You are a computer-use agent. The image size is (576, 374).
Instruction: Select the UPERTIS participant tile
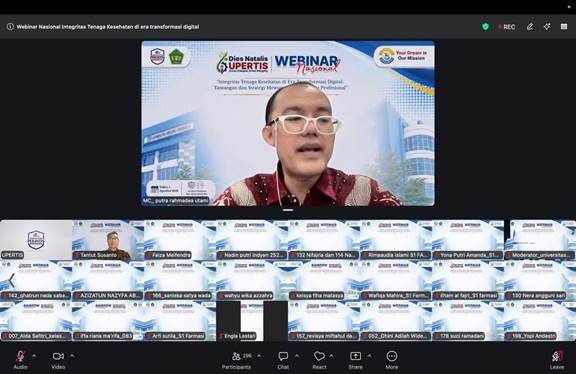[x=36, y=240]
